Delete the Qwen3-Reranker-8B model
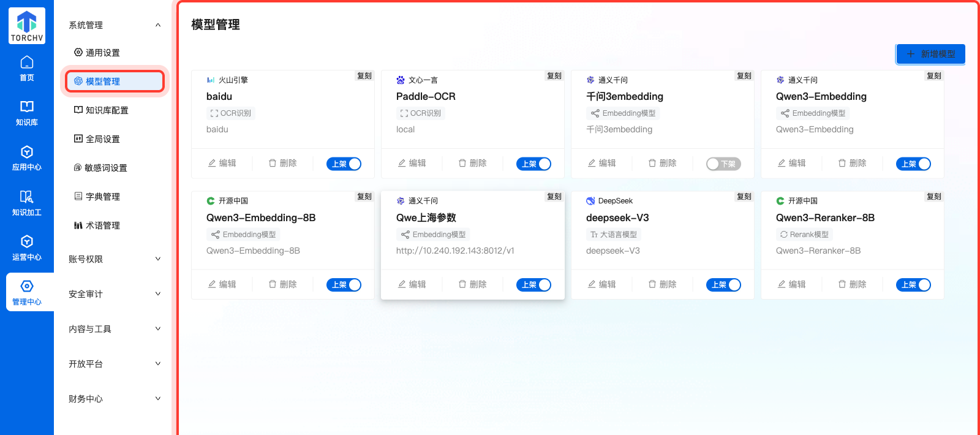The height and width of the screenshot is (435, 980). [852, 284]
